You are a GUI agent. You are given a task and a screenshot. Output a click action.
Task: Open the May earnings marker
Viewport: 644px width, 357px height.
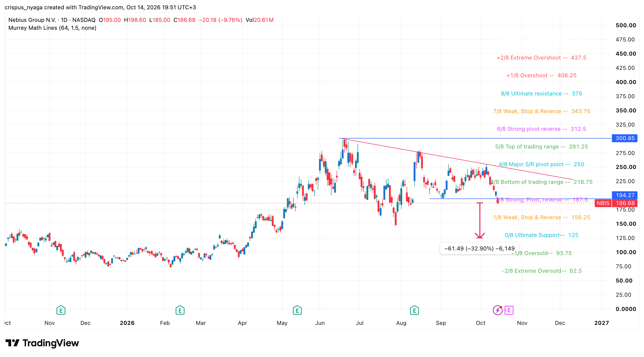click(x=297, y=310)
